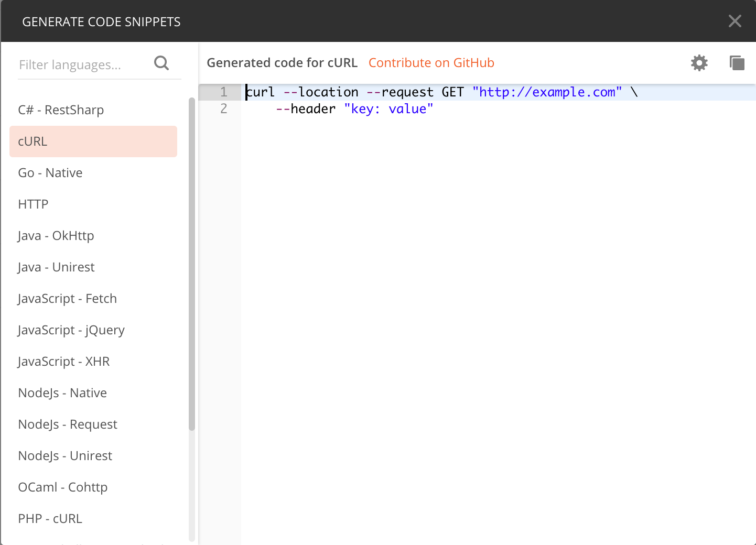Close the Generate Code Snippets dialog
This screenshot has height=545, width=756.
(735, 21)
